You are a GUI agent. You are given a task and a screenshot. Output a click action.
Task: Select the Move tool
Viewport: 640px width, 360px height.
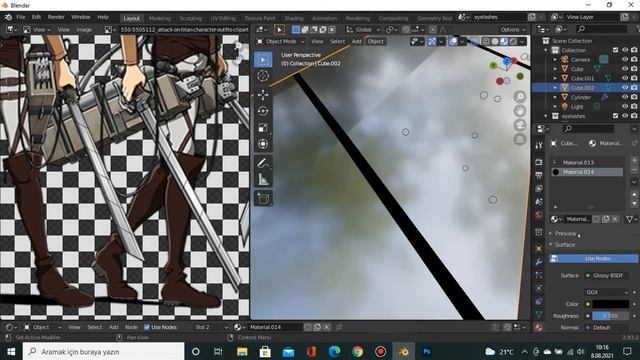tap(263, 95)
